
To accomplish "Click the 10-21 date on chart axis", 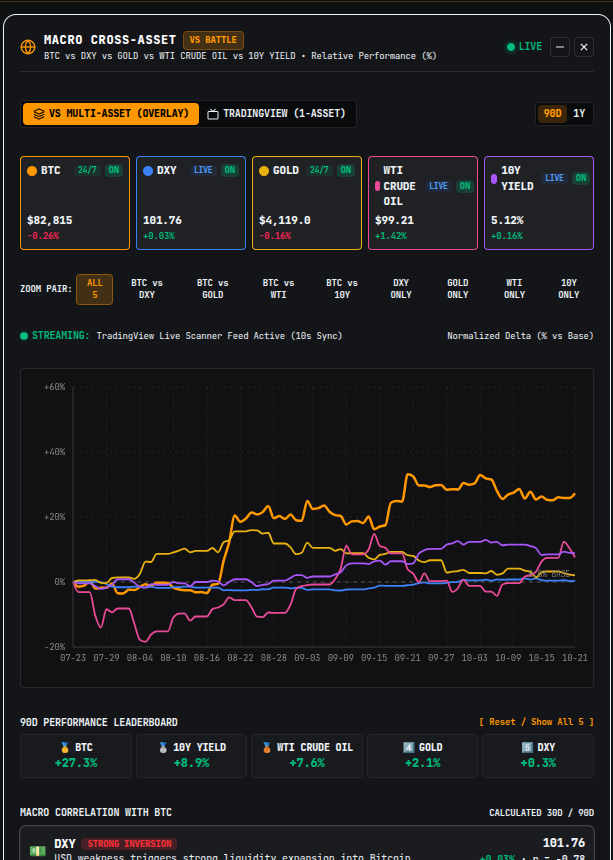I will [574, 657].
